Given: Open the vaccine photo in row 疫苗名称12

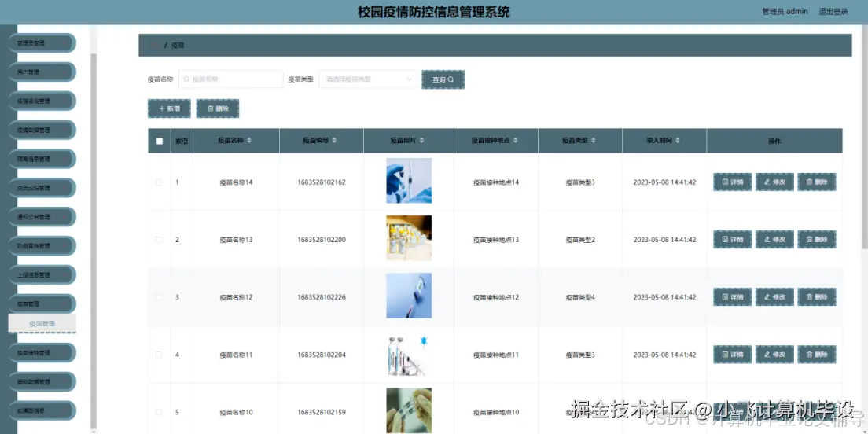Looking at the screenshot, I should tap(409, 296).
